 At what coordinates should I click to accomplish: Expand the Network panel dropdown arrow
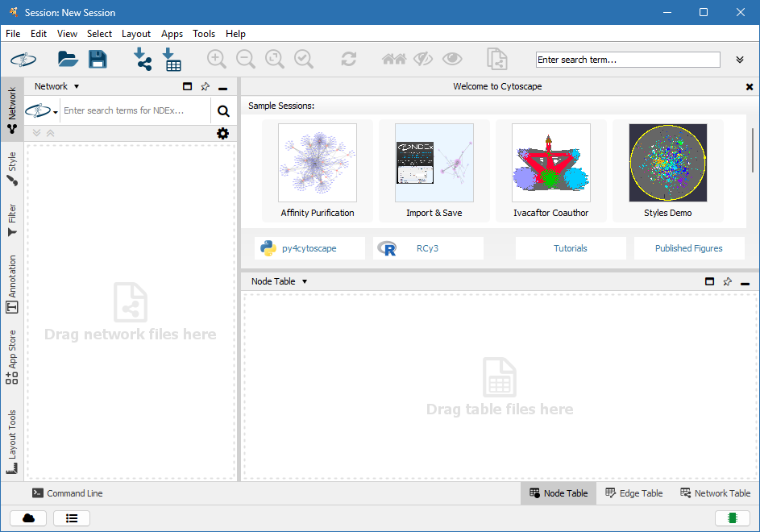pos(77,86)
